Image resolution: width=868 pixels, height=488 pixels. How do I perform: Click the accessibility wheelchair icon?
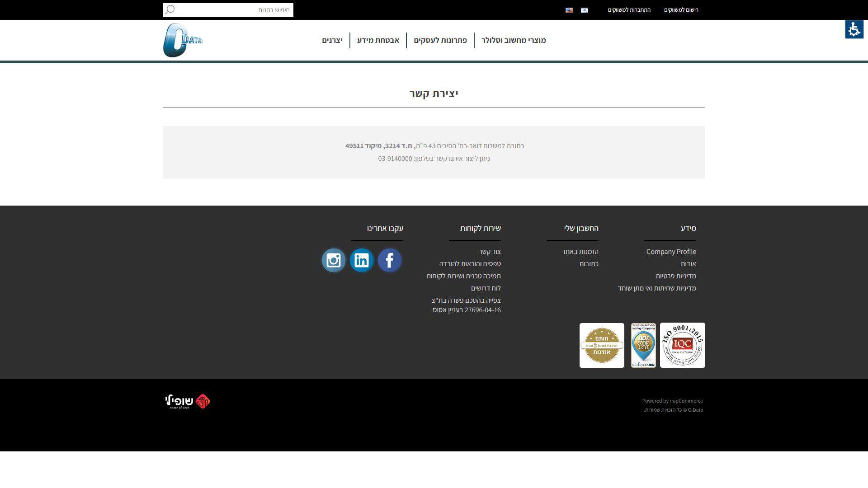click(x=854, y=29)
